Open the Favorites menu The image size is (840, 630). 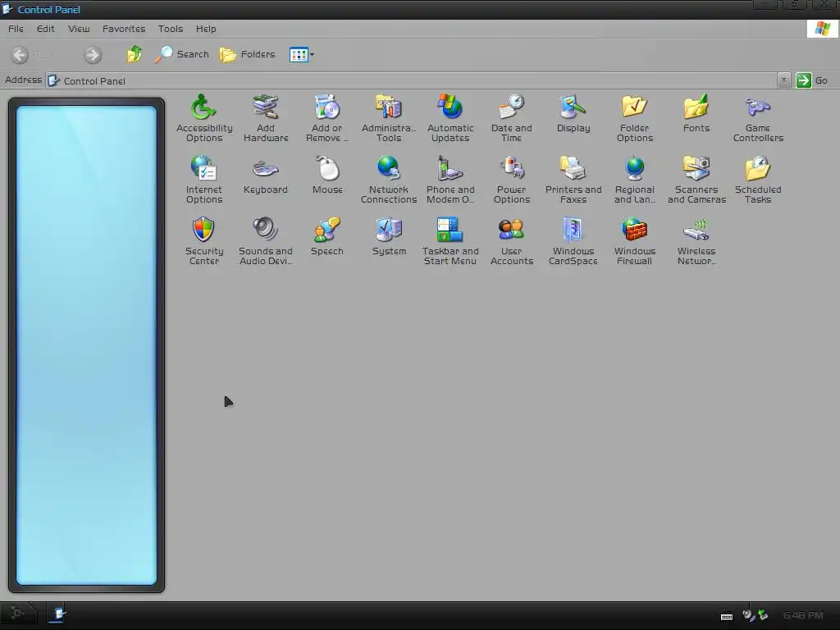click(124, 29)
